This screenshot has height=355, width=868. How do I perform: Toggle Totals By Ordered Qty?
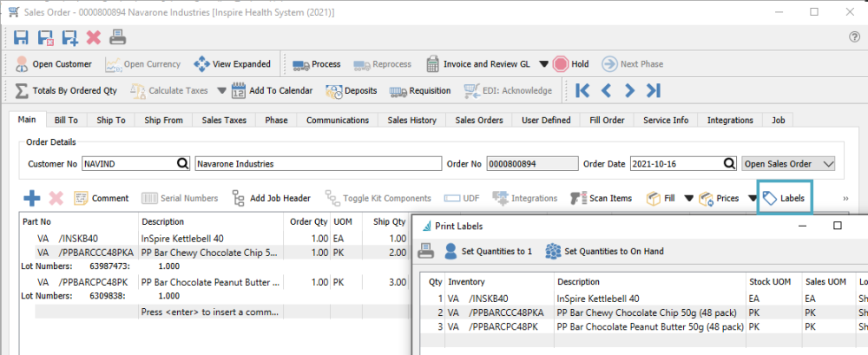(x=63, y=90)
